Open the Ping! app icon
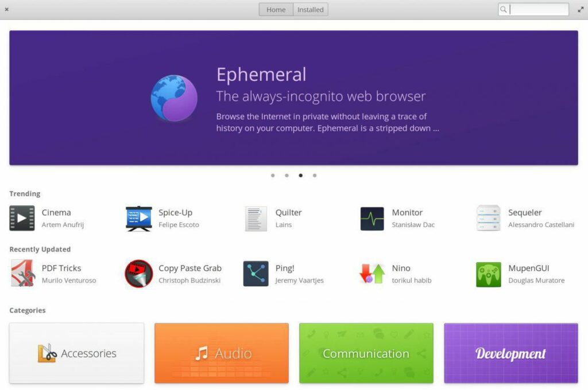Screen dimensions: 588x390 (x=256, y=274)
